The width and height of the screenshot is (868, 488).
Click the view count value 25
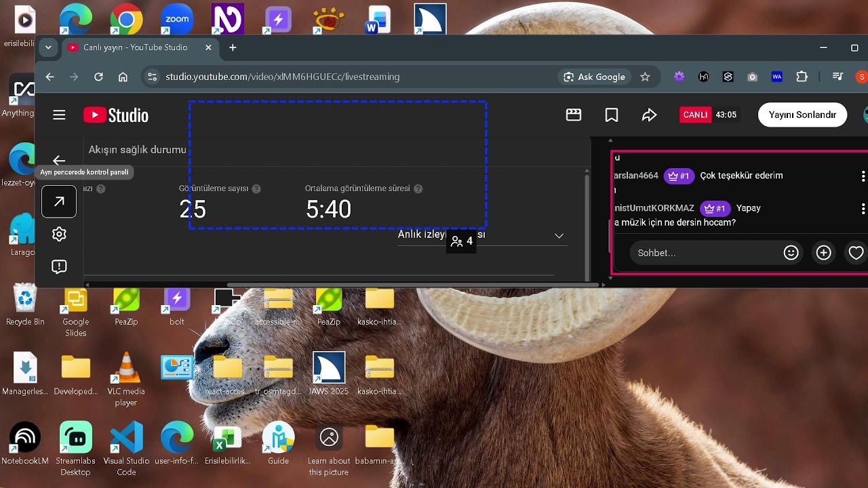tap(193, 209)
